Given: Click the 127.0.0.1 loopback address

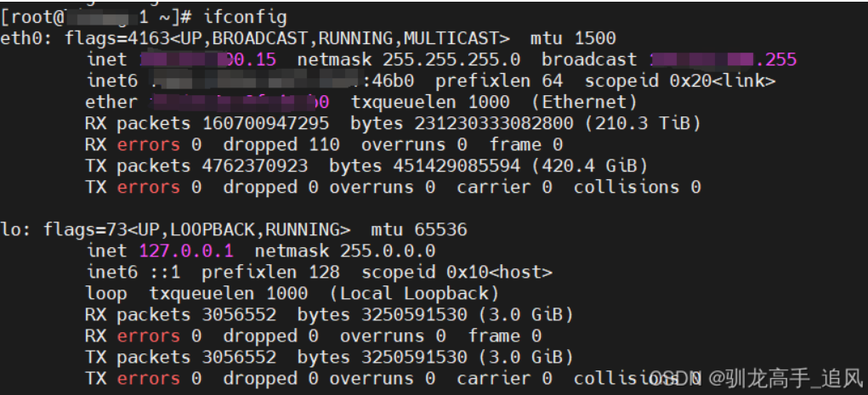Looking at the screenshot, I should tap(186, 251).
